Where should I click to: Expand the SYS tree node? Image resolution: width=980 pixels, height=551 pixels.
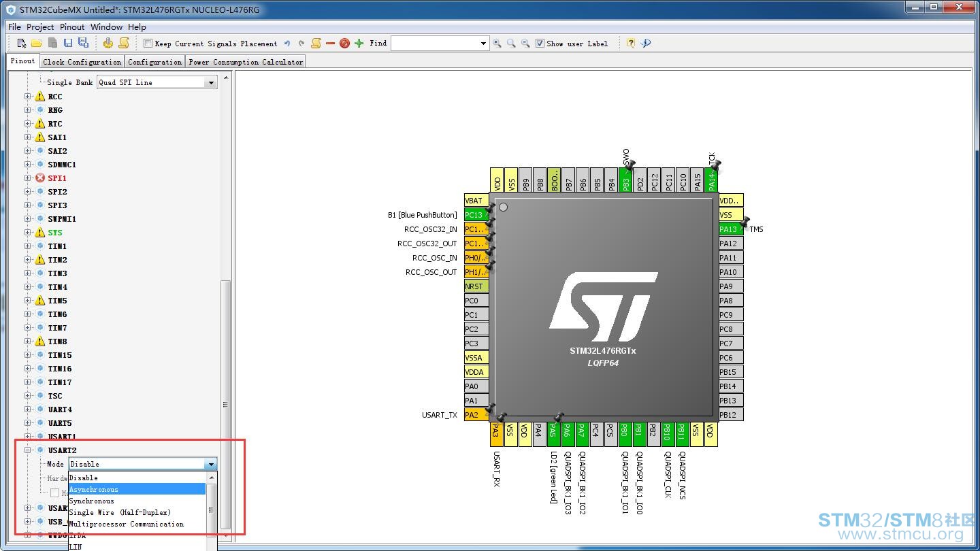point(28,233)
